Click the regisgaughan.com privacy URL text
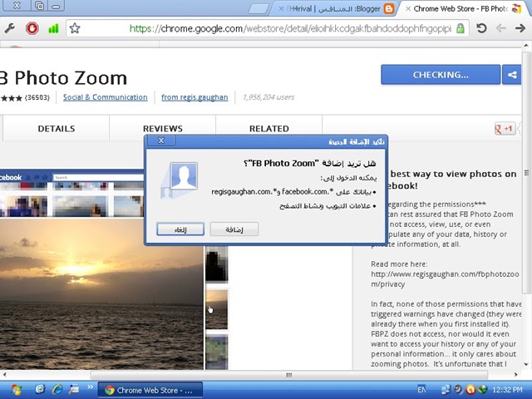Screen dimensions: 532x399 445,279
